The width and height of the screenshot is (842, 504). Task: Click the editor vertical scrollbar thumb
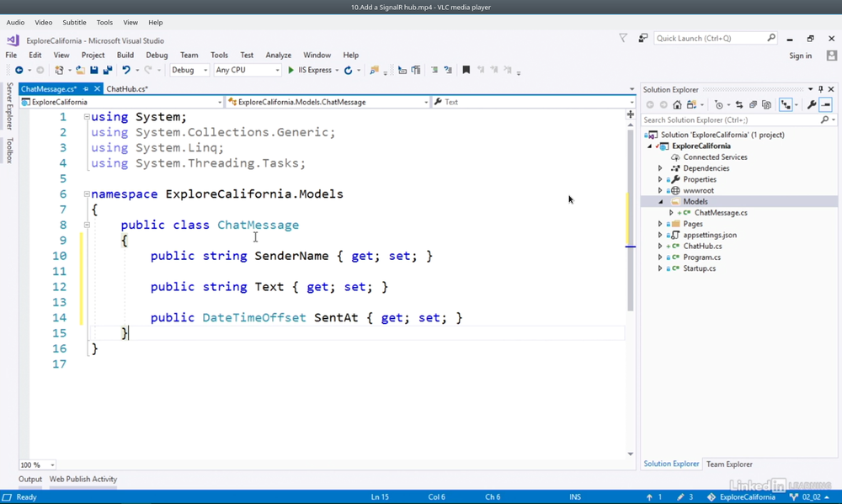coord(631,220)
